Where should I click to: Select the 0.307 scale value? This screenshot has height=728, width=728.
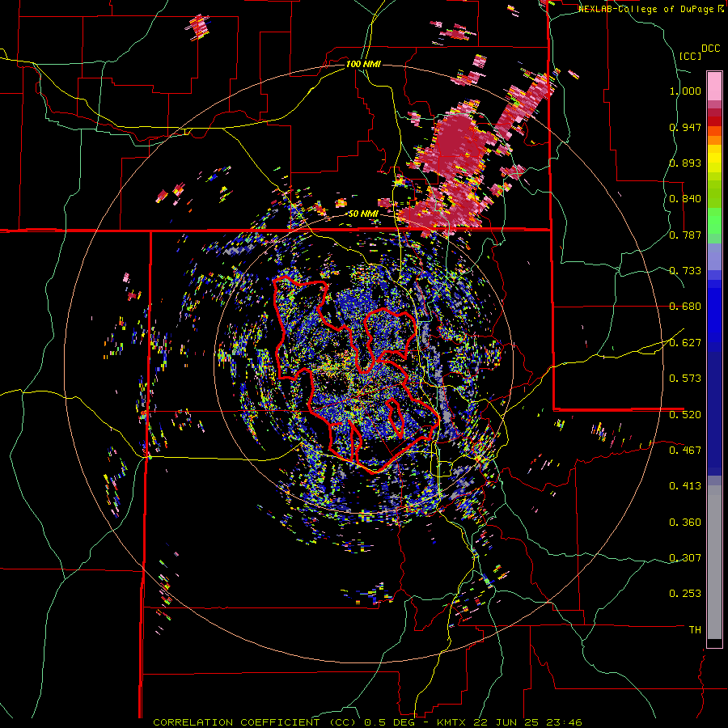pyautogui.click(x=685, y=558)
